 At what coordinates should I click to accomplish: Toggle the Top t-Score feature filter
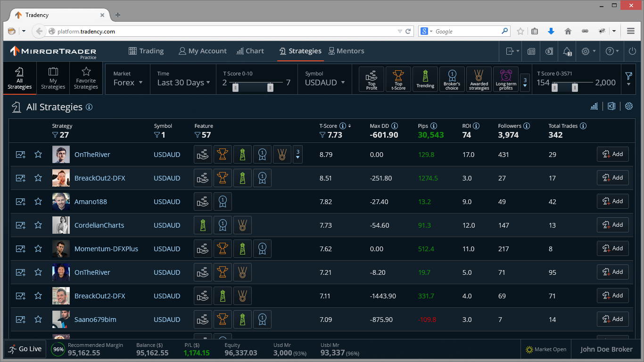coord(398,79)
